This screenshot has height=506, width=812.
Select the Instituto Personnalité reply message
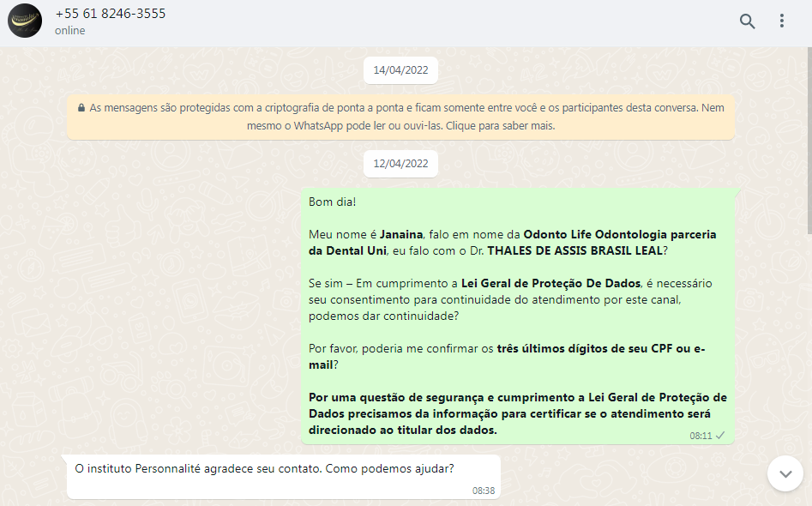tap(283, 477)
